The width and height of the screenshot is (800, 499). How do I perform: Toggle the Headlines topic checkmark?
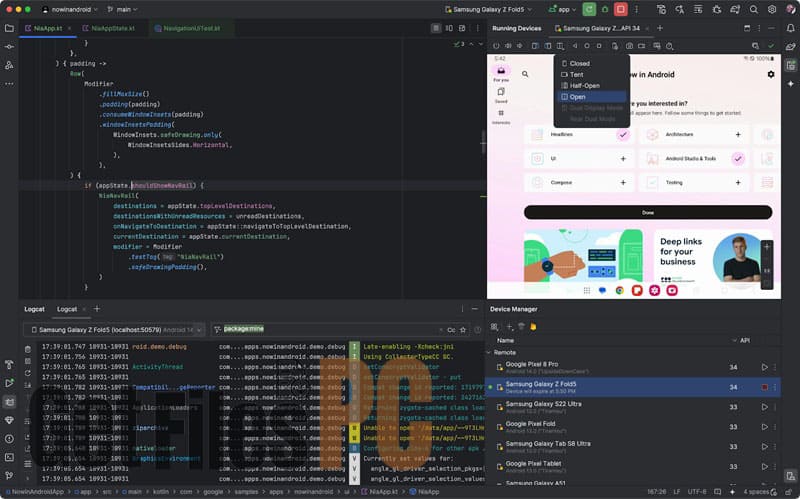tap(623, 135)
